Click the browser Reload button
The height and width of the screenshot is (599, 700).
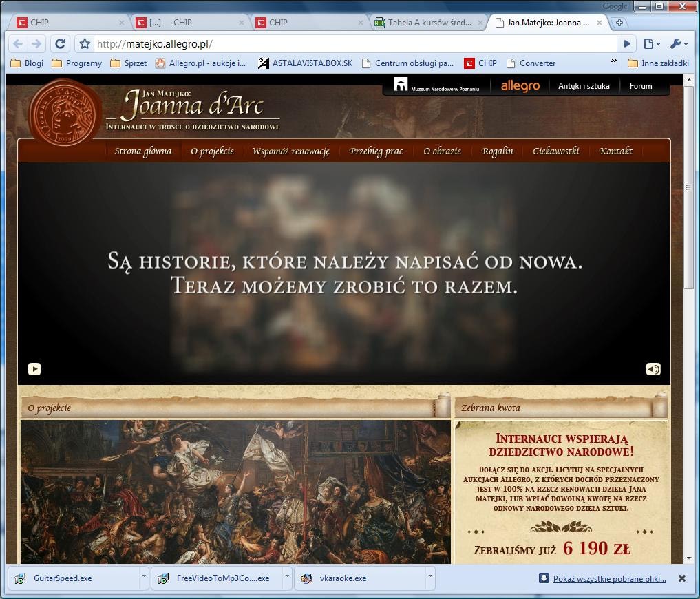click(x=60, y=44)
